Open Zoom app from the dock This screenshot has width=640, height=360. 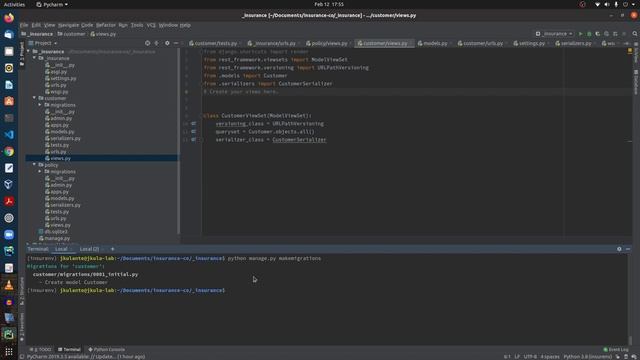[x=9, y=235]
